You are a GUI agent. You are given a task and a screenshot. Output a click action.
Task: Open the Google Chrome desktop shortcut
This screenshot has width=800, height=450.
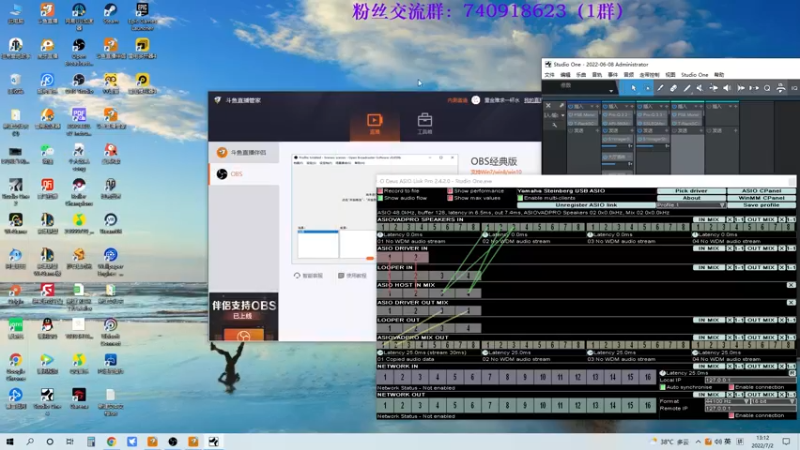click(x=16, y=367)
